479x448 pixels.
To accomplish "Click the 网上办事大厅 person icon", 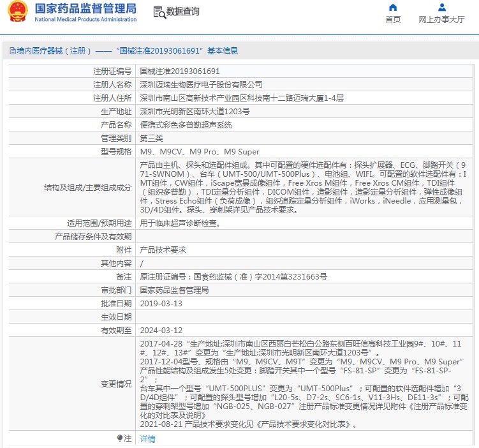I will tap(441, 8).
